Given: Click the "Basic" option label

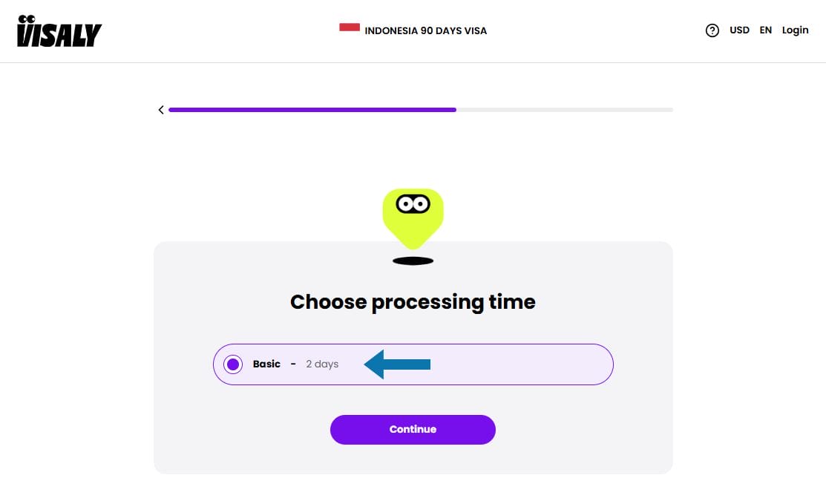Looking at the screenshot, I should (x=266, y=364).
